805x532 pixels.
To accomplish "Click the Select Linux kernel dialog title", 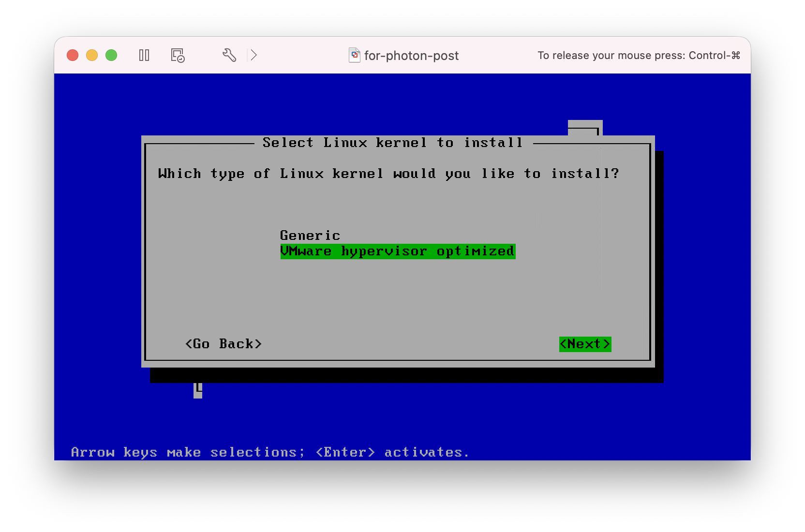I will (393, 143).
